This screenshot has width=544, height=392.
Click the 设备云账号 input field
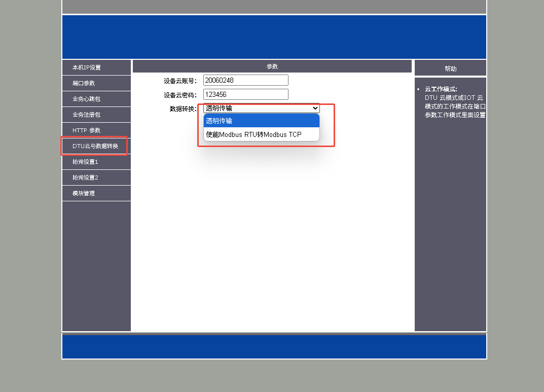tap(245, 80)
